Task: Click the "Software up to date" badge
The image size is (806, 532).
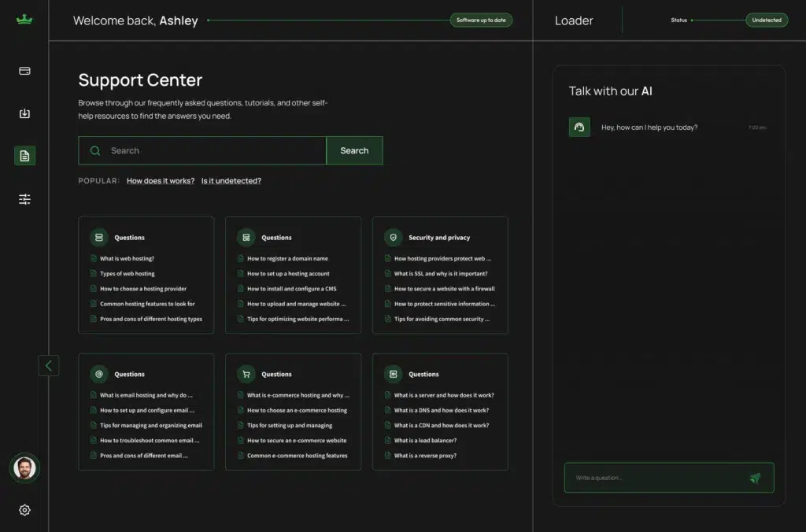Action: 481,20
